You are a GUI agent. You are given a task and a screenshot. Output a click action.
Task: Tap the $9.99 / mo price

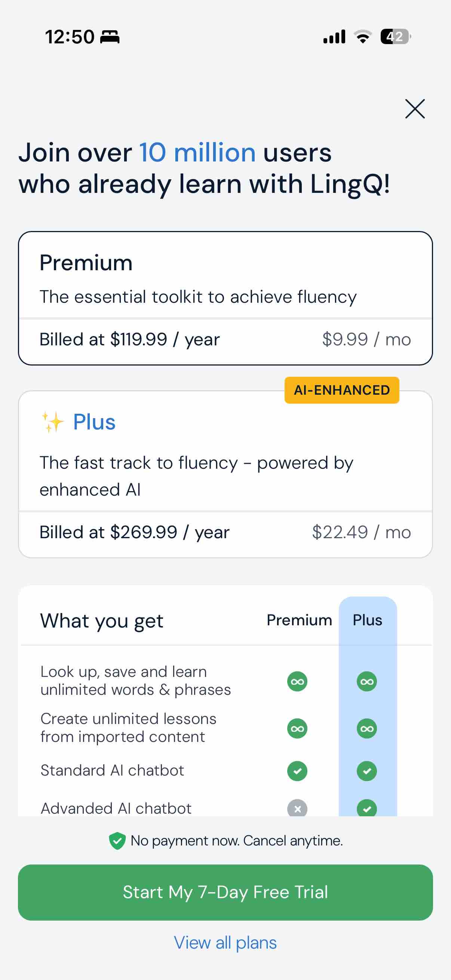366,339
